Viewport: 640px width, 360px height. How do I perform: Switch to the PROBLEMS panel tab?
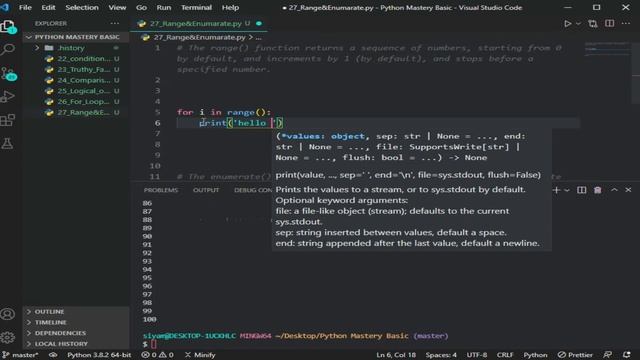161,190
